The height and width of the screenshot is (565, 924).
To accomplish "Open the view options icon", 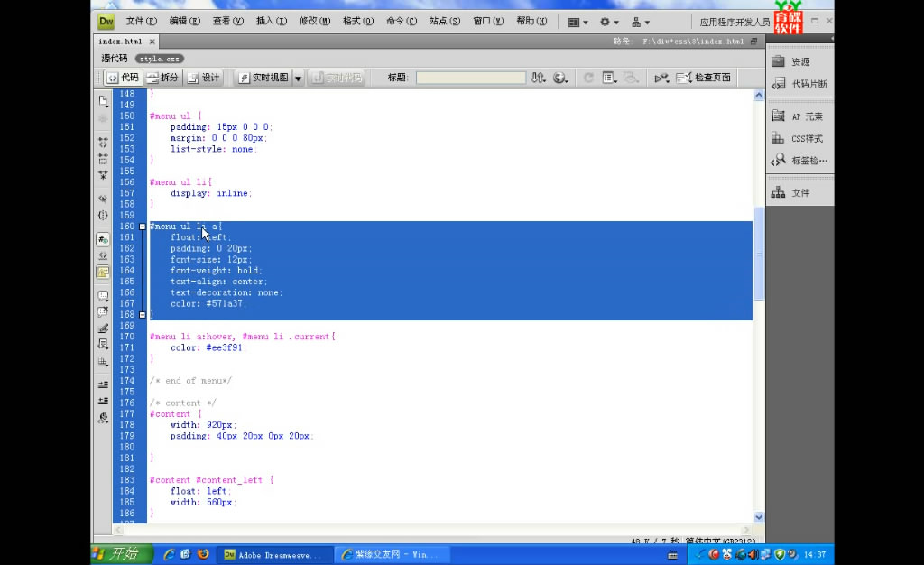I will (609, 78).
